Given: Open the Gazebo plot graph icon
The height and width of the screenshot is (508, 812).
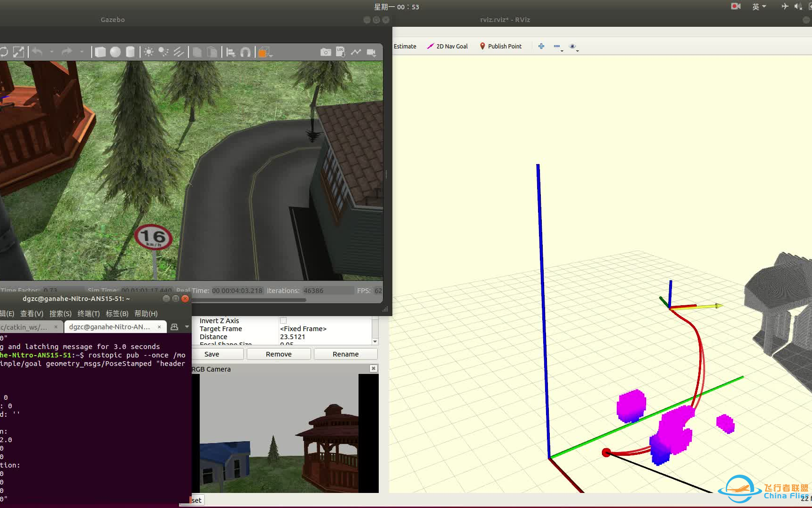Looking at the screenshot, I should (x=356, y=52).
